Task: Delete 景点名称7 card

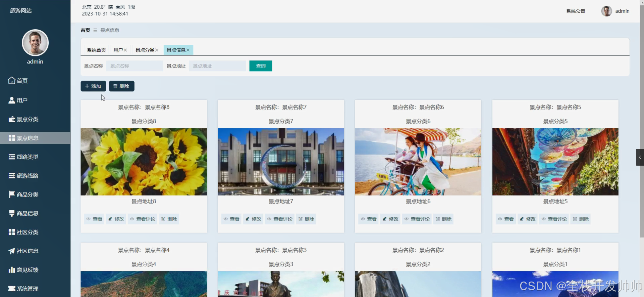Action: [x=306, y=219]
